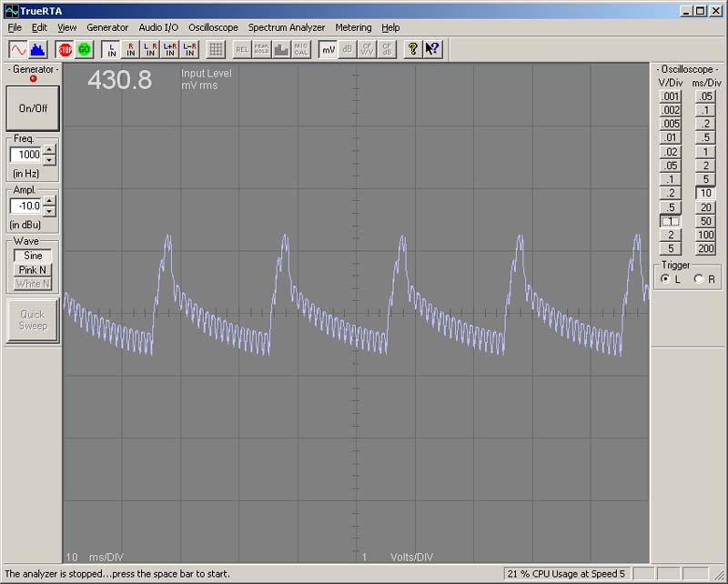Select L-R IN difference input button
Viewport: 728px width, 584px height.
189,49
